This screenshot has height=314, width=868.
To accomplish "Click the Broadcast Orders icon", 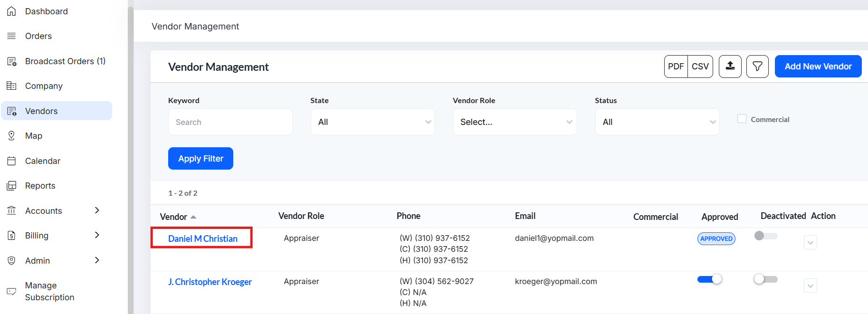I will pos(11,61).
